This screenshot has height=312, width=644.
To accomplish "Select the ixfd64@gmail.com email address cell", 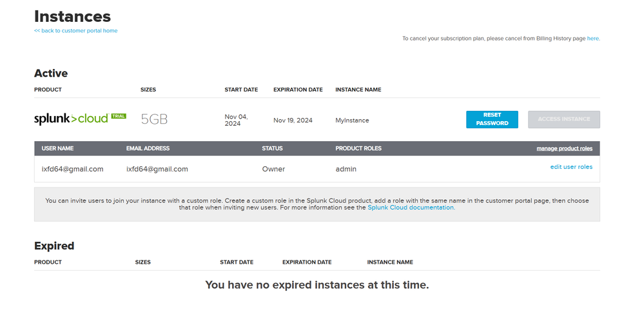I will point(157,169).
